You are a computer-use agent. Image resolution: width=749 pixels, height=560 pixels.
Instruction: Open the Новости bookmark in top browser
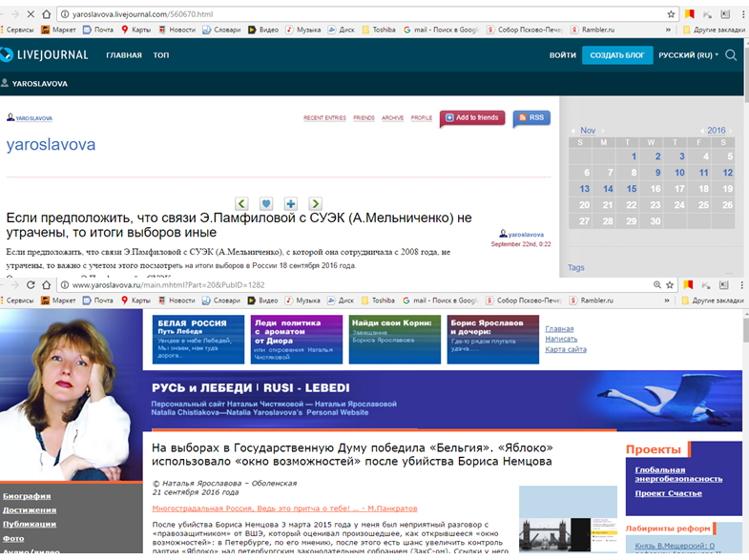point(177,30)
